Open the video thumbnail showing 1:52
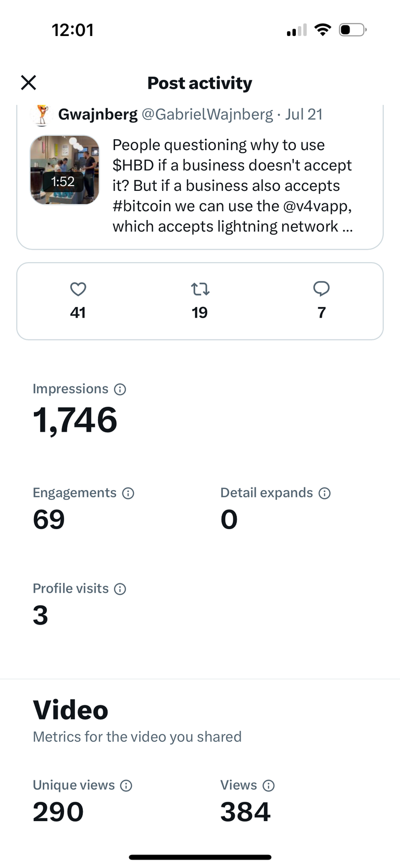 point(65,169)
